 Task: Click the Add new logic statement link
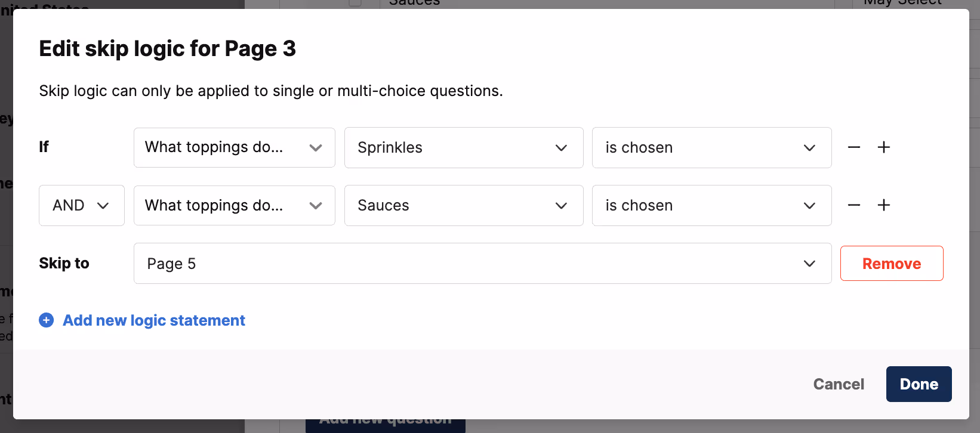click(x=154, y=320)
